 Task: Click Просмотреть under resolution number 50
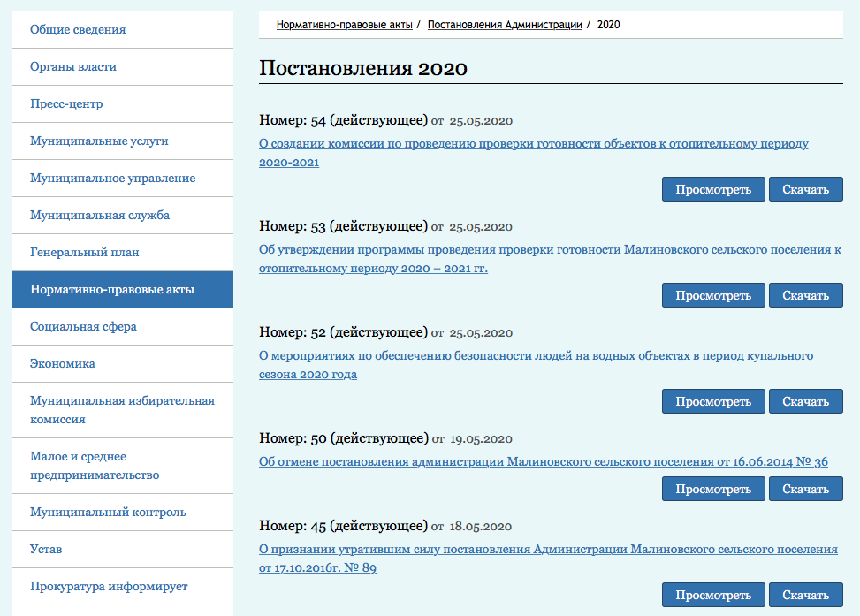pyautogui.click(x=713, y=489)
